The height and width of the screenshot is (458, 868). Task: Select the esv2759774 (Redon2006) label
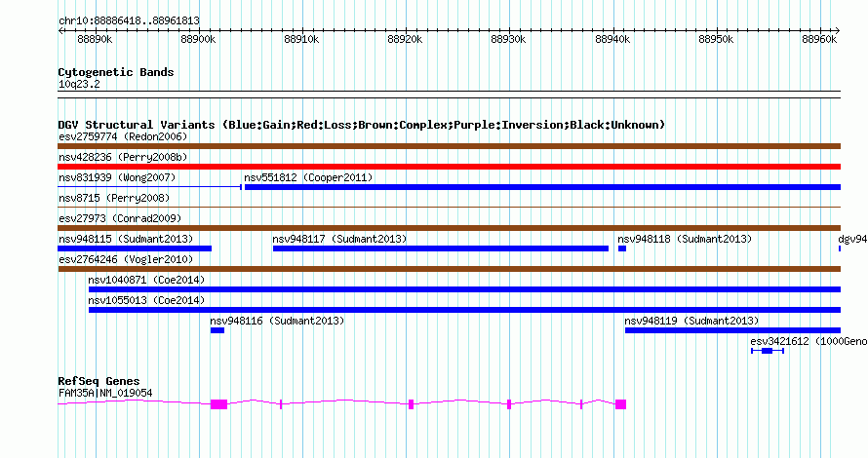[x=123, y=136]
